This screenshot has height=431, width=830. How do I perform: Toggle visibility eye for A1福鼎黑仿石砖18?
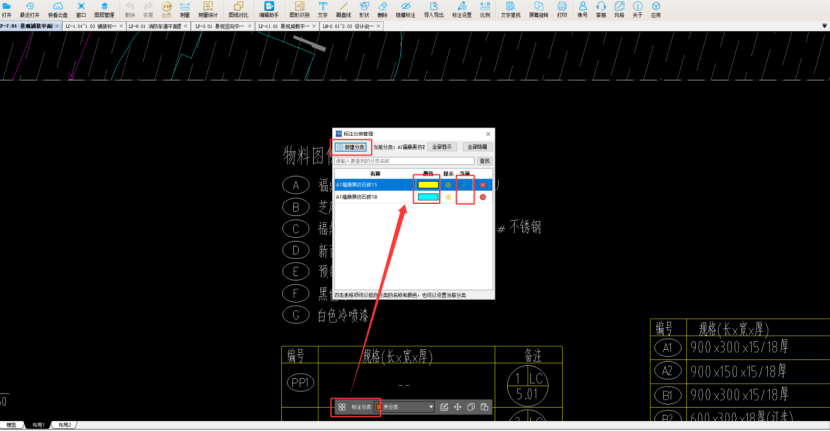pos(448,197)
